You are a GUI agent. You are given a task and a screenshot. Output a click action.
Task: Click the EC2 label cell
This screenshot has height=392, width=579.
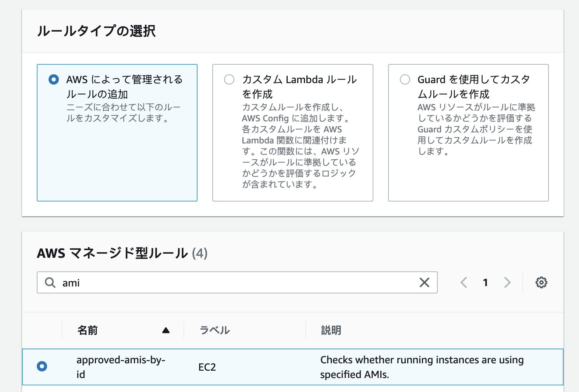click(x=207, y=367)
